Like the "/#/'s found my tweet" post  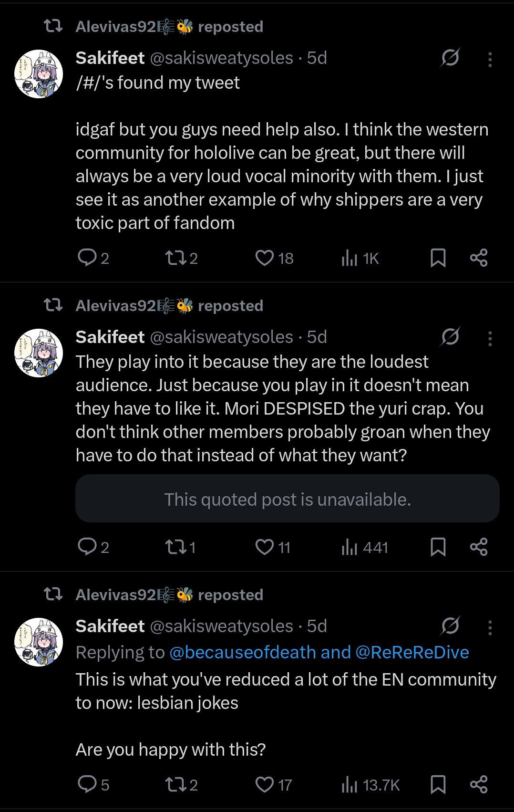[x=274, y=258]
